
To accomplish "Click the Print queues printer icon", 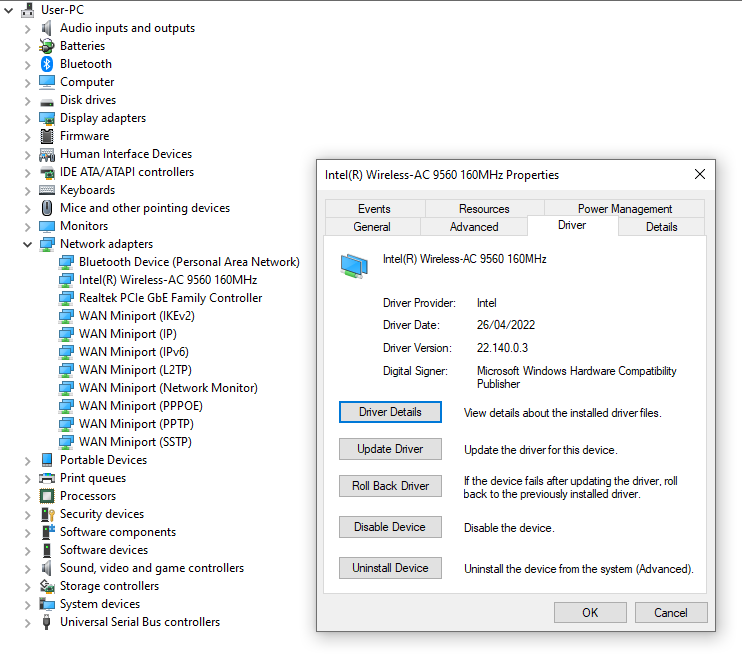I will click(46, 478).
